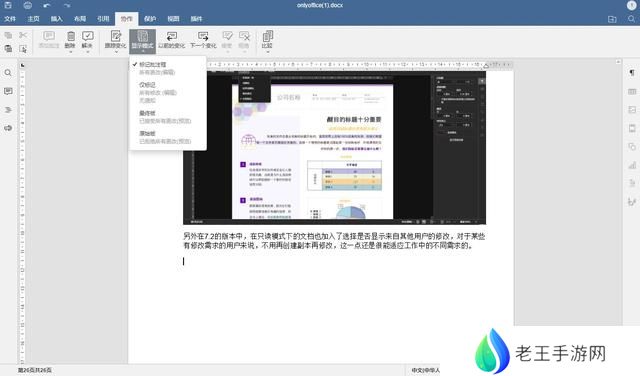Click the paragraph settings icon in right sidebar
The height and width of the screenshot is (376, 640).
click(x=632, y=73)
